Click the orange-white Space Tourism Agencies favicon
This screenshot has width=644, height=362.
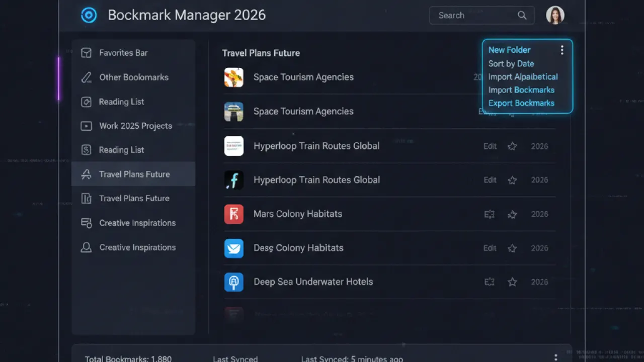[234, 77]
